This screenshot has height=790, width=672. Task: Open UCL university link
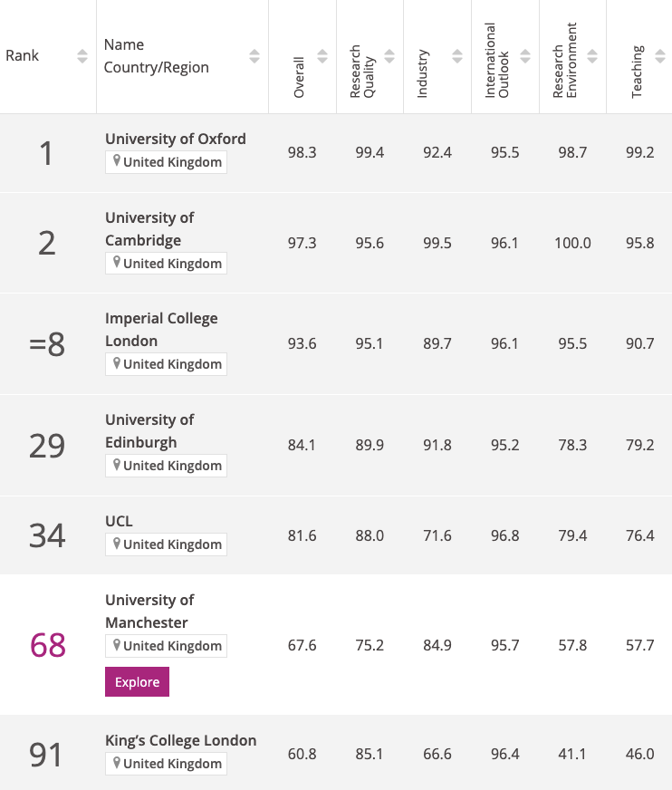(x=119, y=521)
